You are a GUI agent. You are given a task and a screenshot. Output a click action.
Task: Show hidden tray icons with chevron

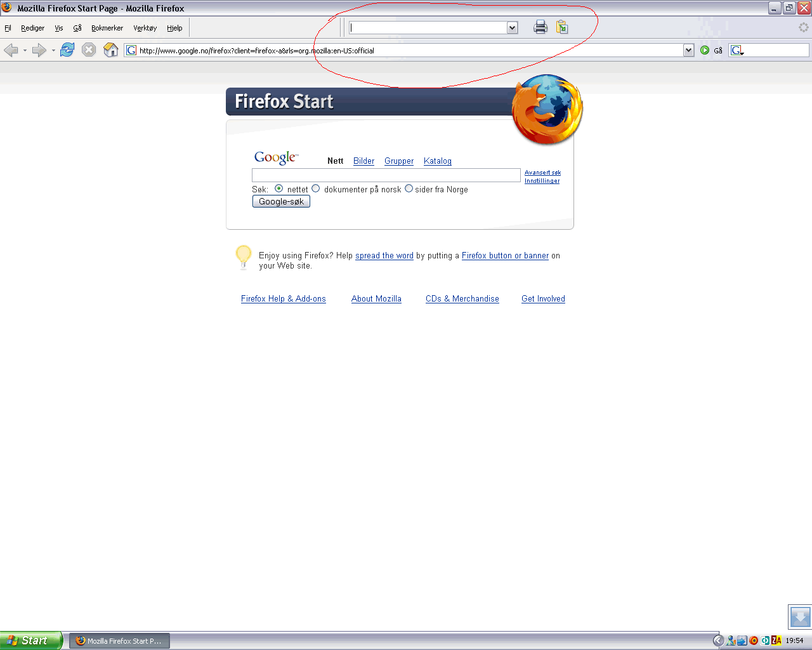(x=718, y=640)
